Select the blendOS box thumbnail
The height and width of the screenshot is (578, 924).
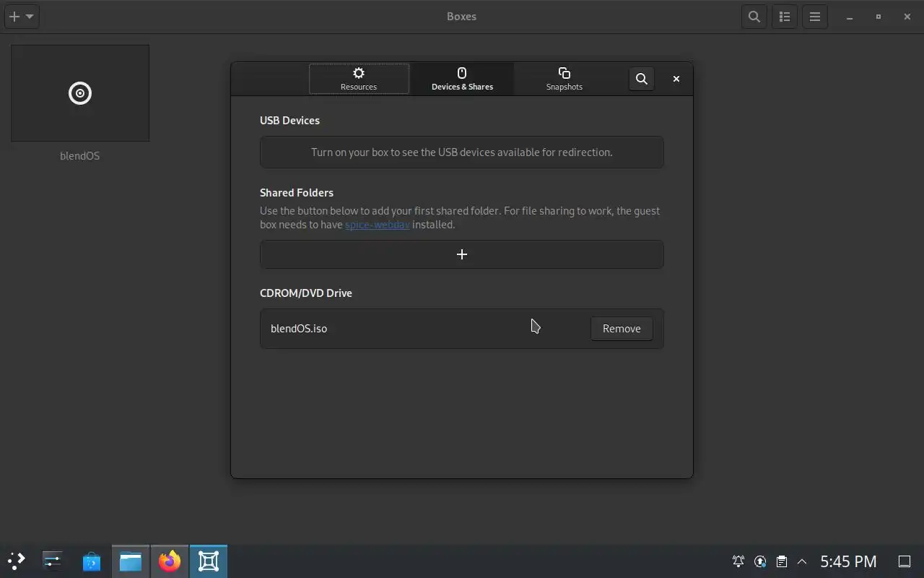(80, 93)
